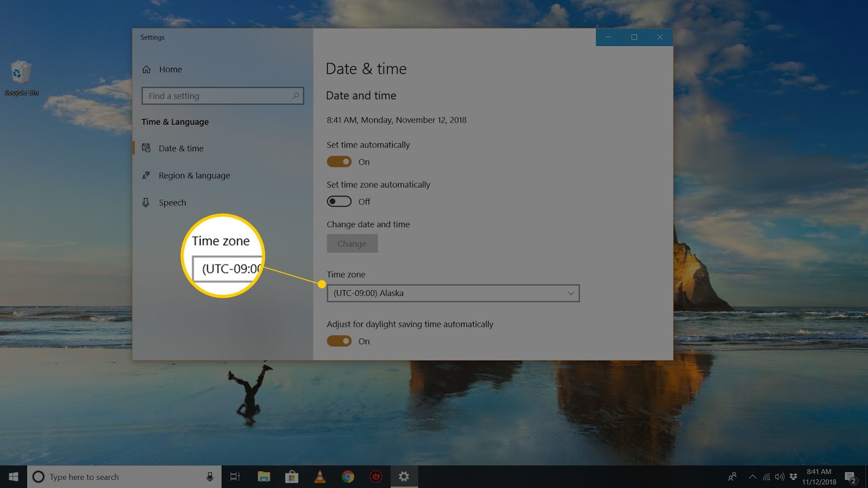This screenshot has width=868, height=488.
Task: Turn off Set time automatically
Action: [339, 161]
